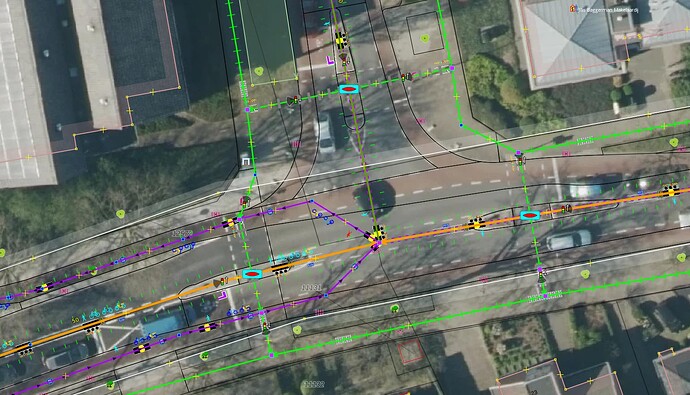
Task: Select the tree marker inside the square outline
Action: click(x=424, y=39)
